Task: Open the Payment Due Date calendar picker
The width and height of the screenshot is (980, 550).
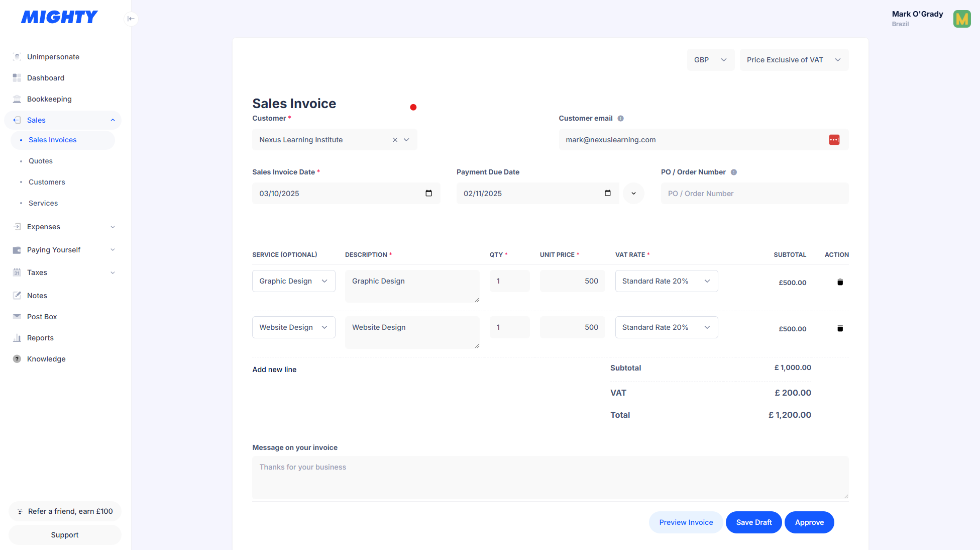Action: (608, 193)
